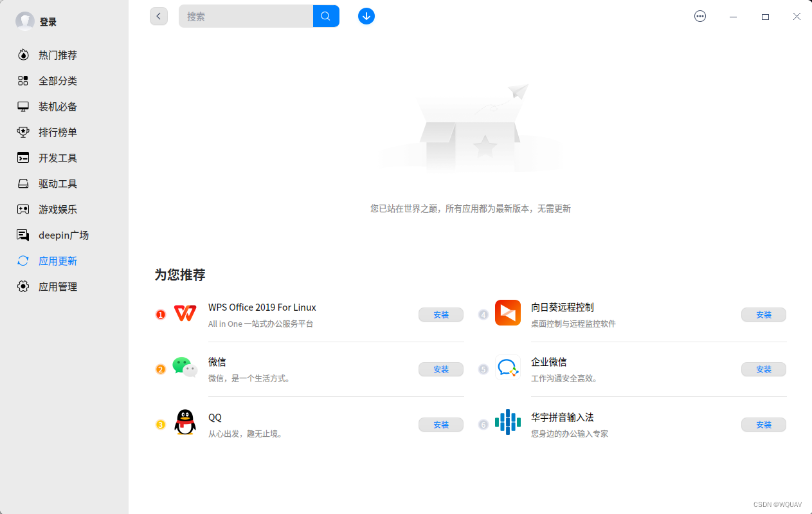Install 华宇拼音输入法
The width and height of the screenshot is (812, 514).
[764, 425]
